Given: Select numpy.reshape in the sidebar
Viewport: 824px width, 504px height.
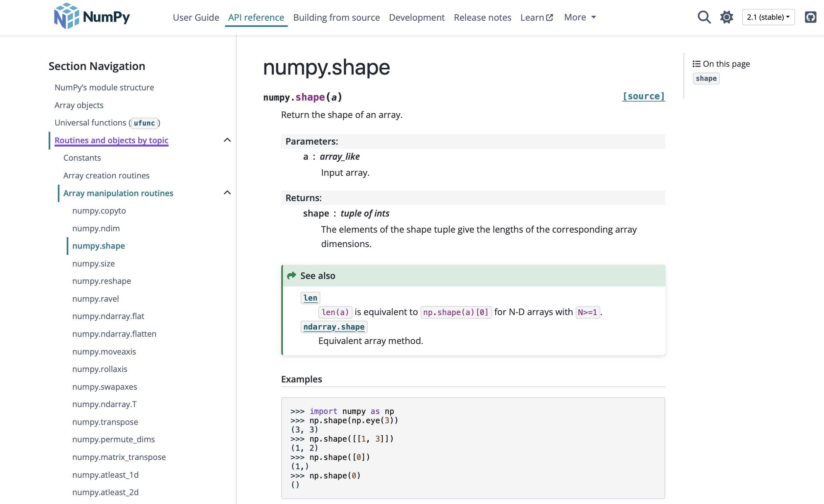Looking at the screenshot, I should (101, 281).
